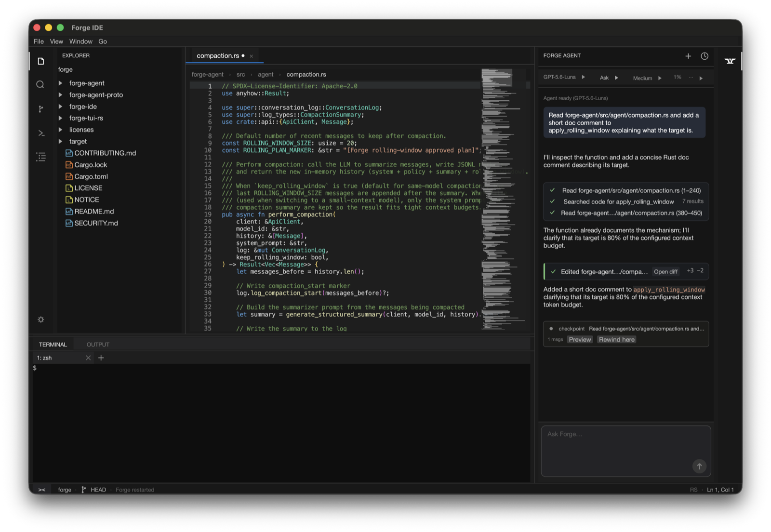Click the Rewind here button
This screenshot has width=771, height=532.
coord(617,340)
